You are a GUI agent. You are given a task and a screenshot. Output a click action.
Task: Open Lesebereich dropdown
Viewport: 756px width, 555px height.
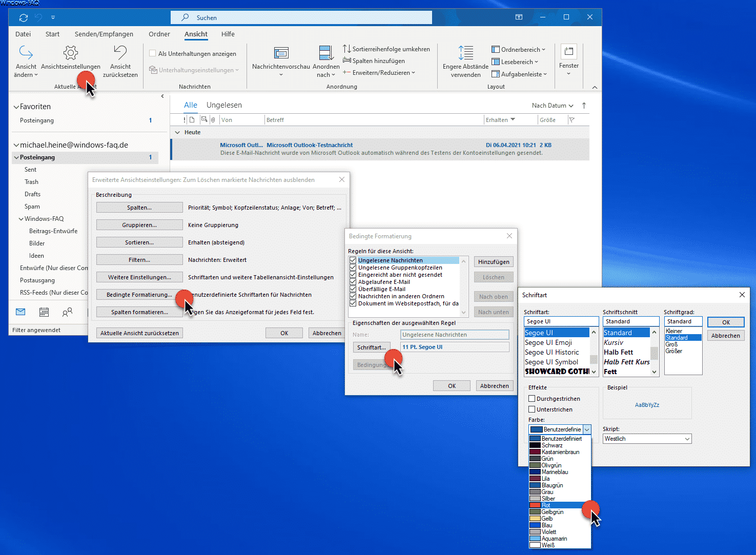tap(515, 62)
